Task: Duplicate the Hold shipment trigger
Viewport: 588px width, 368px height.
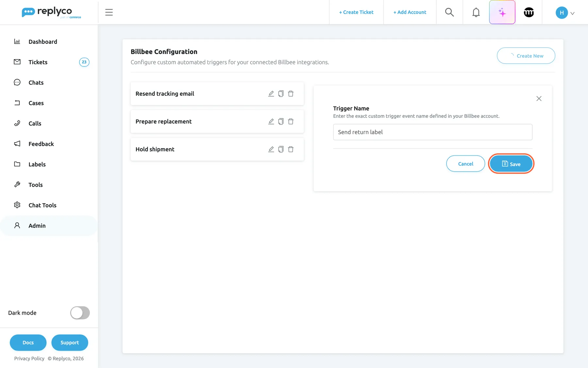Action: click(x=281, y=149)
